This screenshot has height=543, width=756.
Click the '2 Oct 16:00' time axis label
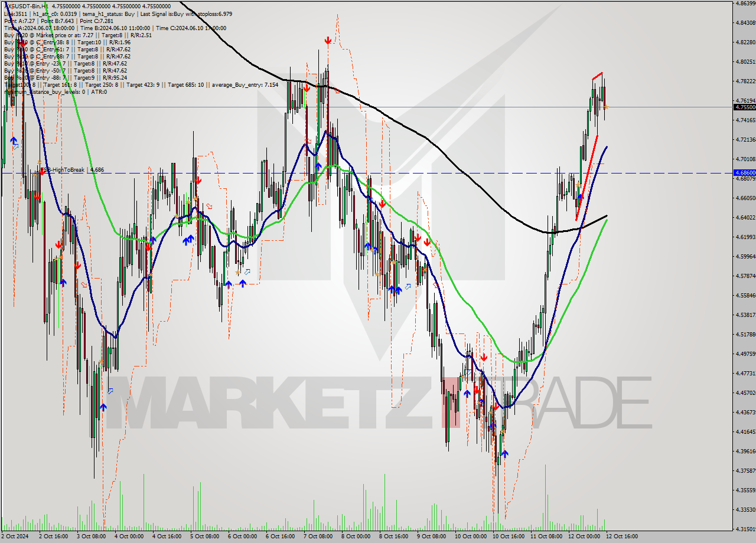54,537
